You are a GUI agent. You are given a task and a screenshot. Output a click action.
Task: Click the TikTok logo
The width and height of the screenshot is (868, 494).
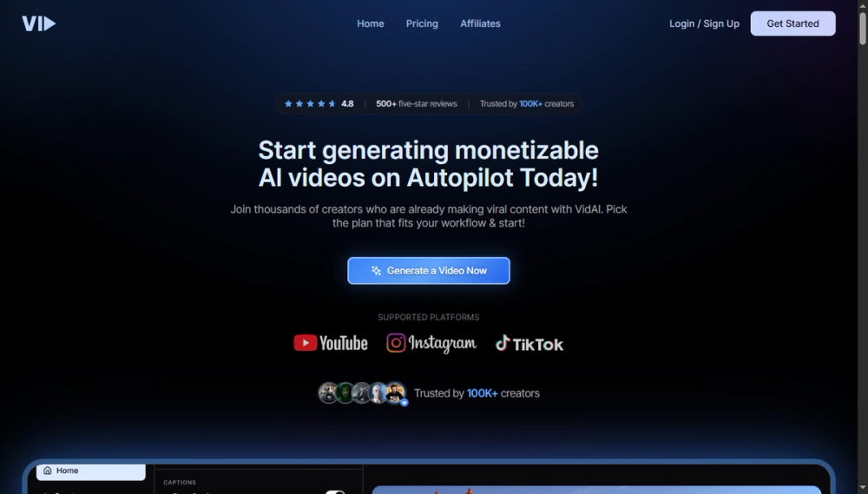click(529, 344)
